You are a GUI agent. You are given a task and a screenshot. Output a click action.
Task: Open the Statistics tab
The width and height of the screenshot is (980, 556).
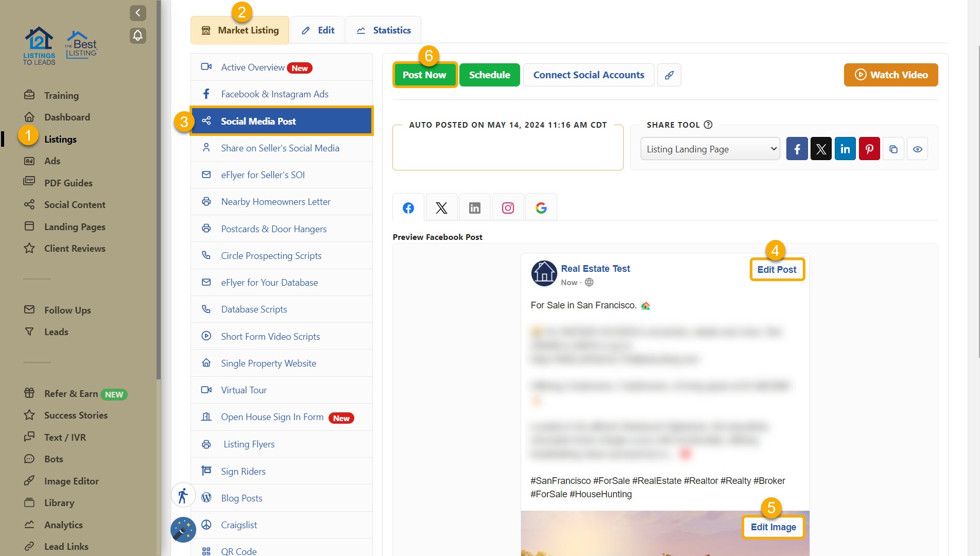pos(384,30)
